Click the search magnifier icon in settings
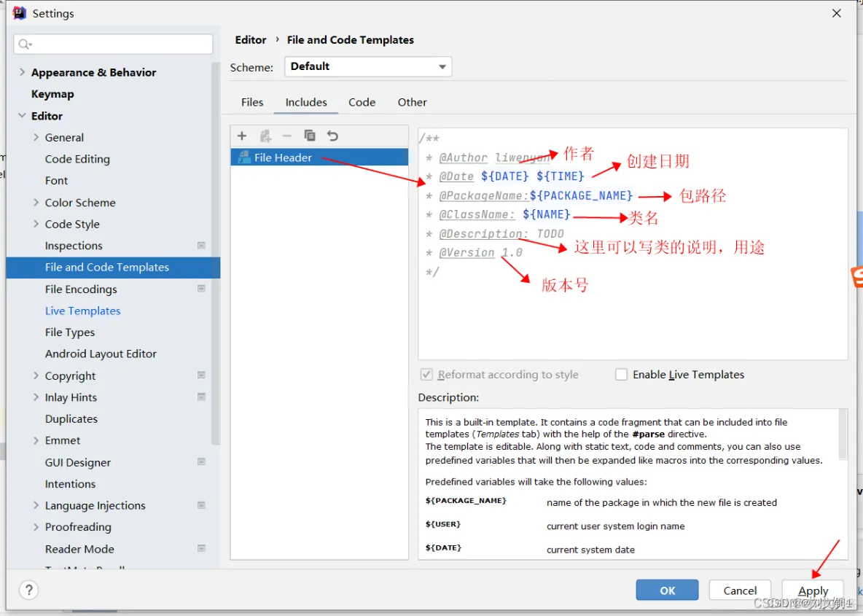 click(25, 44)
